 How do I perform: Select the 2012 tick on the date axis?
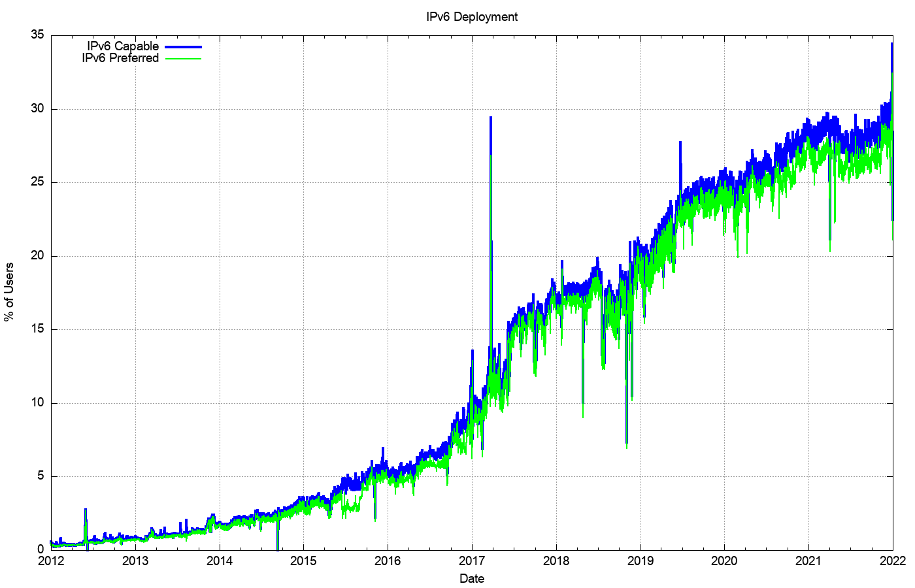(51, 561)
